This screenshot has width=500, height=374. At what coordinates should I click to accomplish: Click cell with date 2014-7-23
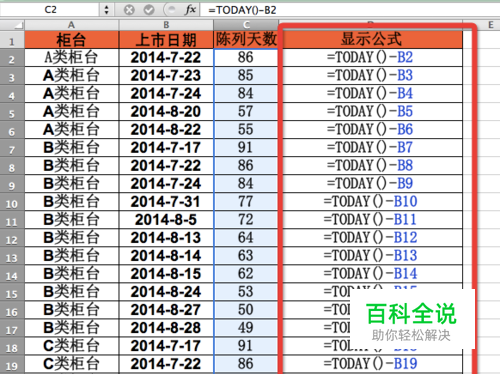point(166,76)
